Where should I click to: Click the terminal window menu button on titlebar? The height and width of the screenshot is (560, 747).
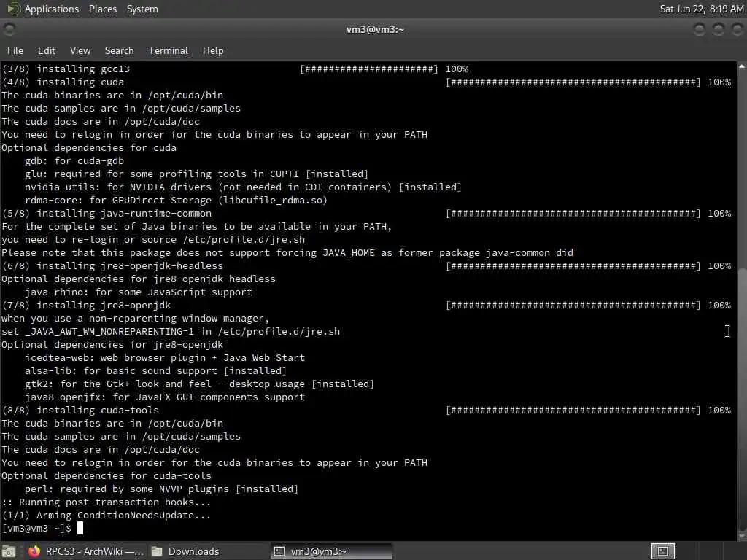(x=9, y=29)
